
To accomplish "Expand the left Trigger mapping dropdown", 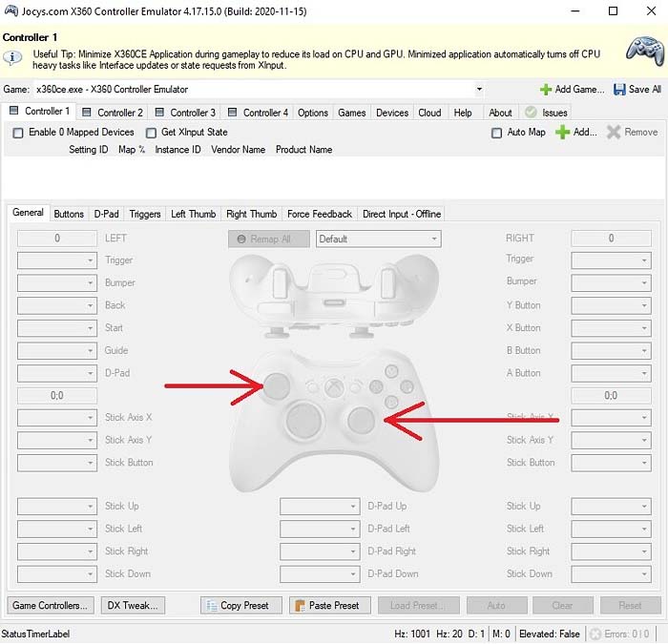I will click(57, 260).
